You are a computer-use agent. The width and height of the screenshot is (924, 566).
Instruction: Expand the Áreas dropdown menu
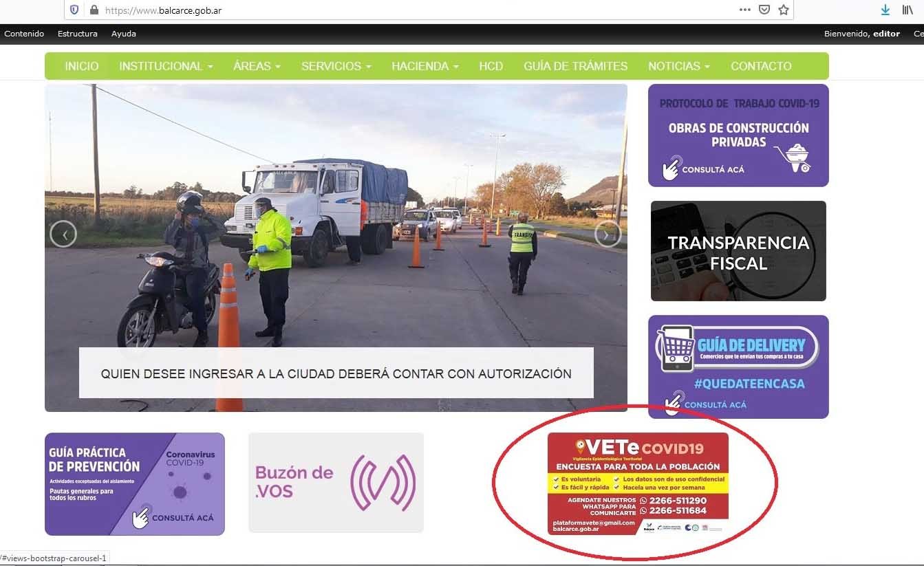click(x=257, y=66)
